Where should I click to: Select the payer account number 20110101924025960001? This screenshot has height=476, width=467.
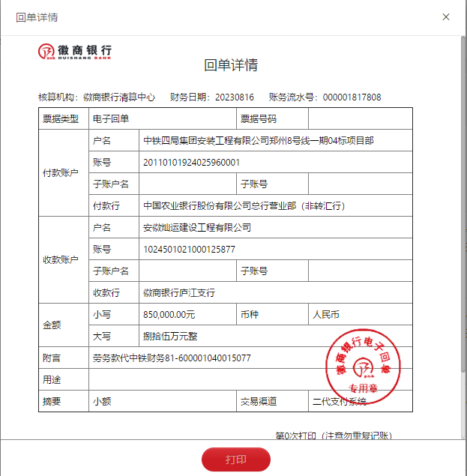pyautogui.click(x=191, y=162)
